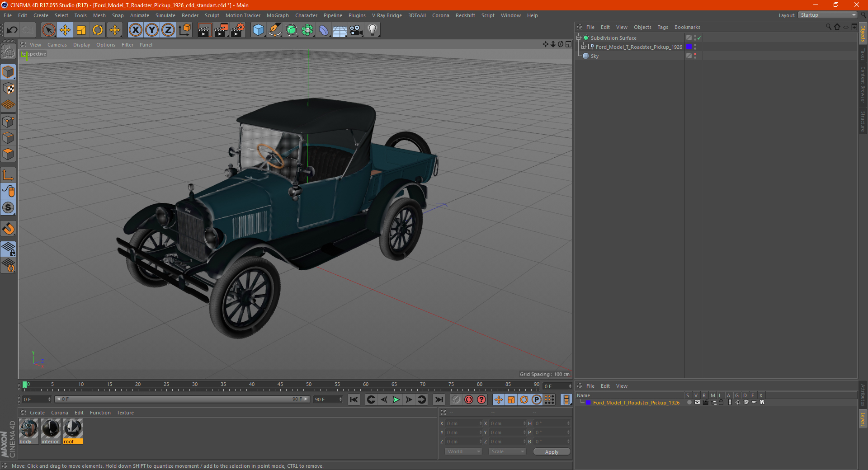Image resolution: width=868 pixels, height=470 pixels.
Task: Click Make Editable icon in left sidebar
Action: pyautogui.click(x=8, y=51)
